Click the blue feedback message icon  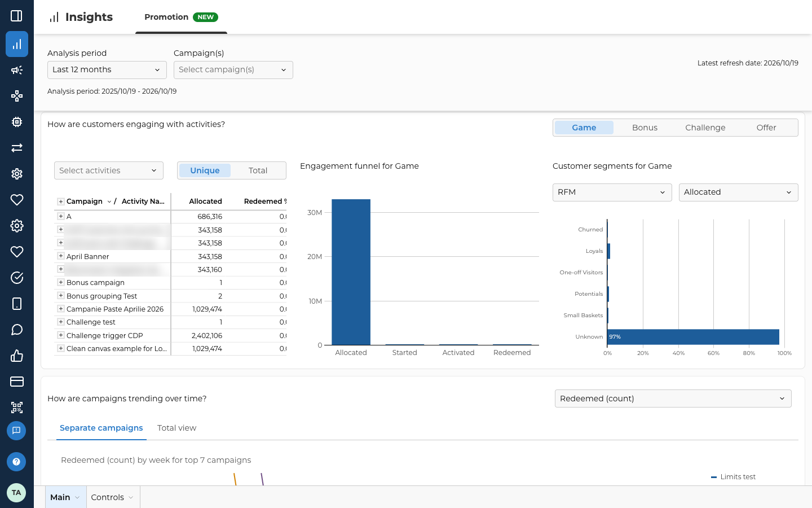pos(16,431)
